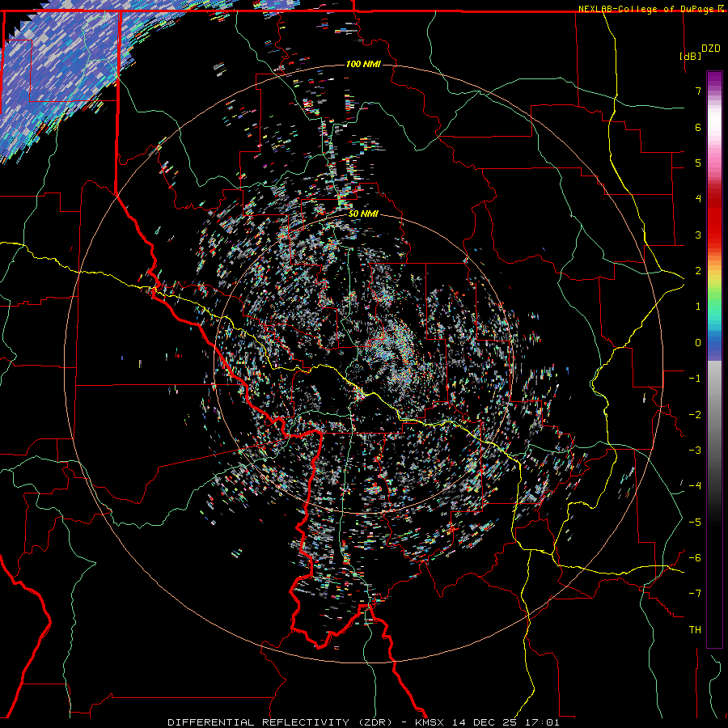Click the 7 value on the scale

[698, 91]
